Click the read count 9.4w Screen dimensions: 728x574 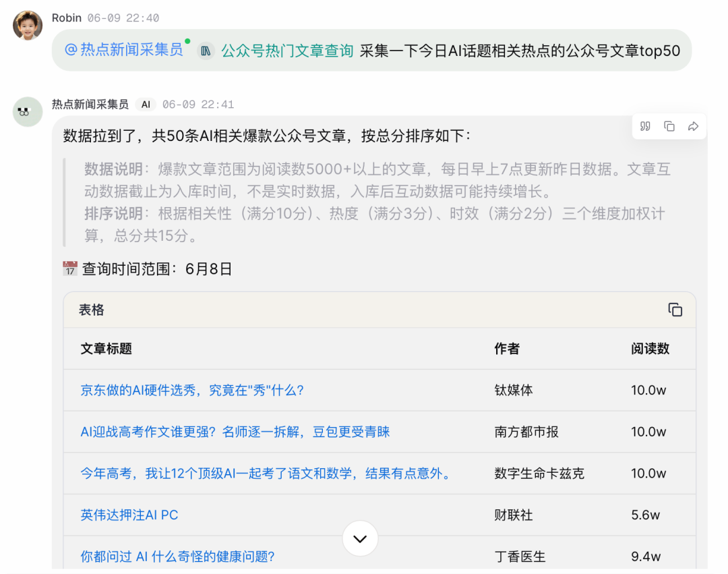point(646,556)
